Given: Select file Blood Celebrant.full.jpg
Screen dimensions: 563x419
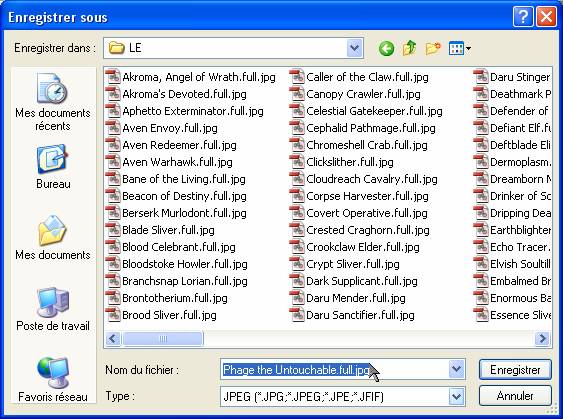Looking at the screenshot, I should click(x=171, y=247).
